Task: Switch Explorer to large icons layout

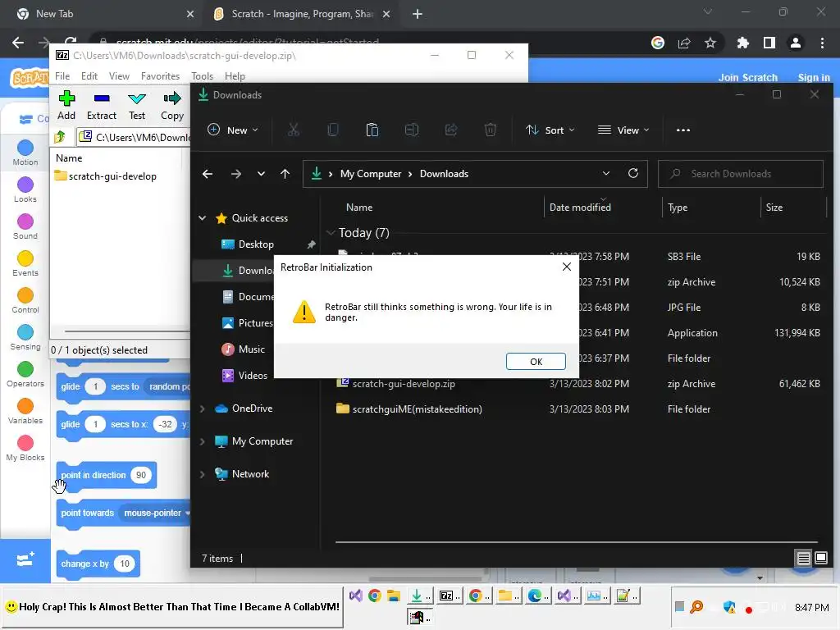Action: pyautogui.click(x=820, y=558)
